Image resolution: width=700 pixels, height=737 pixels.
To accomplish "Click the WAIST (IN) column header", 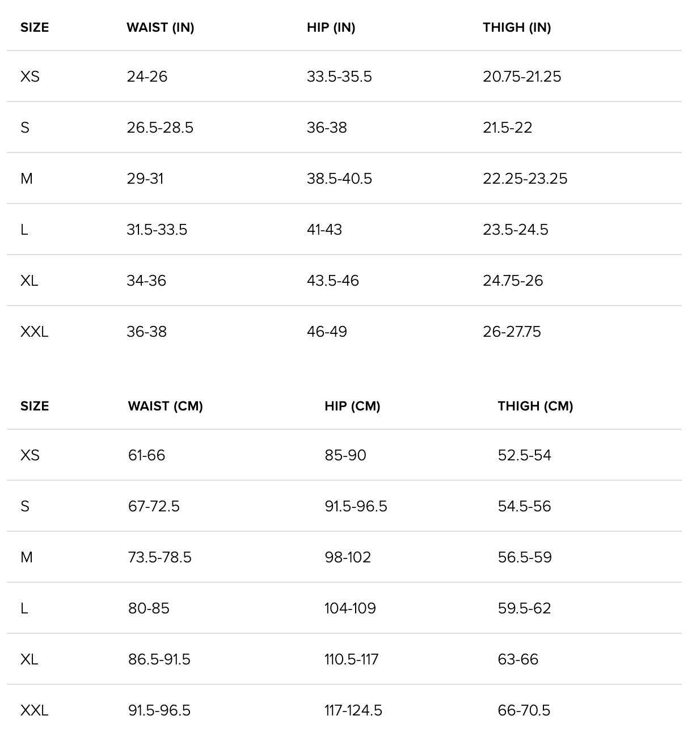I will 160,27.
